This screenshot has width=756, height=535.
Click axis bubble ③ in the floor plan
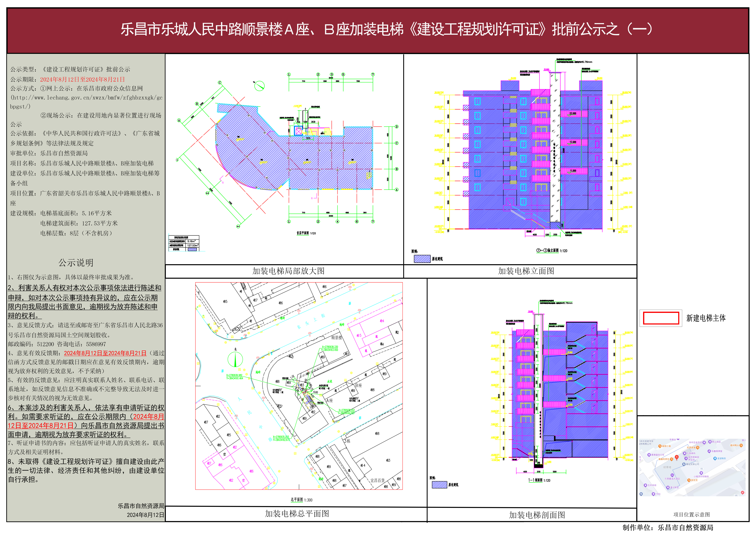331,74
